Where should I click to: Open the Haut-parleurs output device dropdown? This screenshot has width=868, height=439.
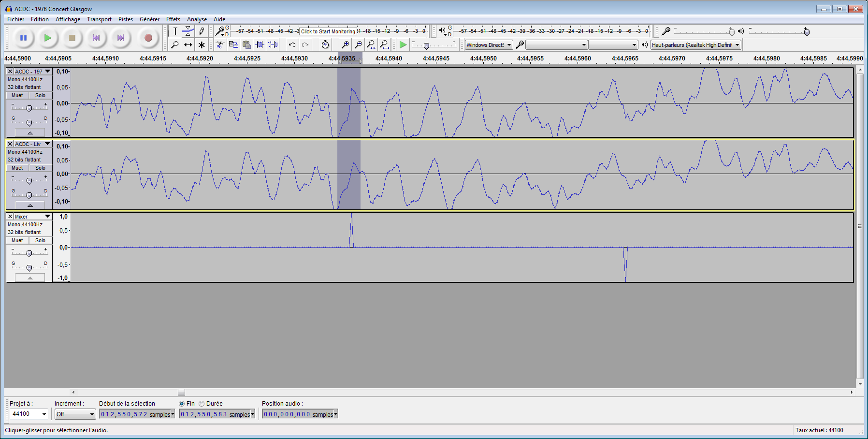[x=696, y=45]
